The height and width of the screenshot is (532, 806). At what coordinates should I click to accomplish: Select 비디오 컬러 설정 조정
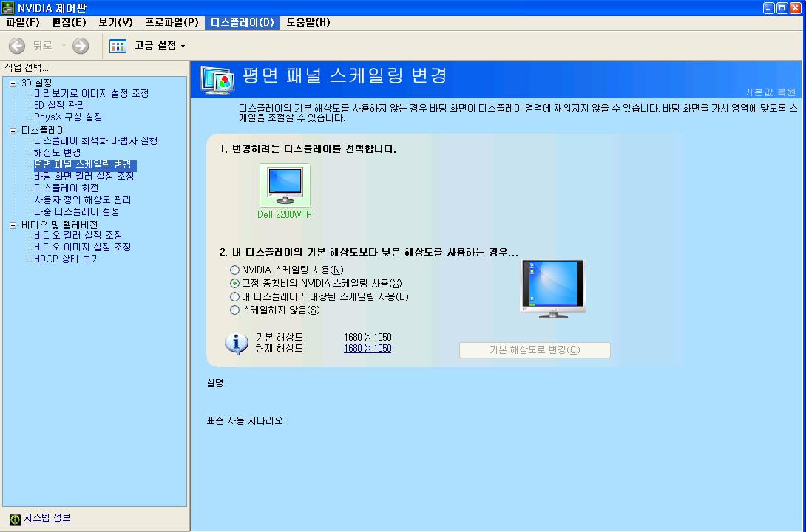click(x=78, y=235)
